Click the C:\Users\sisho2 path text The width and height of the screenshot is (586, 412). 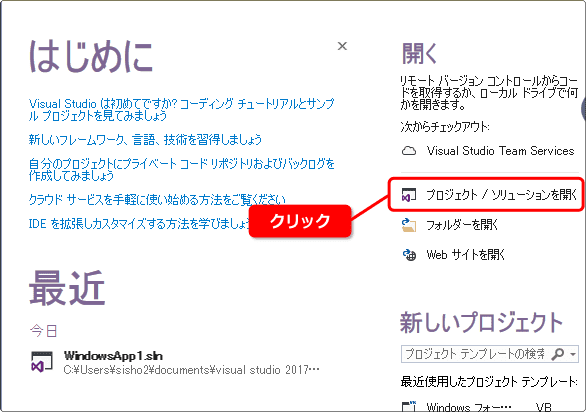192,370
